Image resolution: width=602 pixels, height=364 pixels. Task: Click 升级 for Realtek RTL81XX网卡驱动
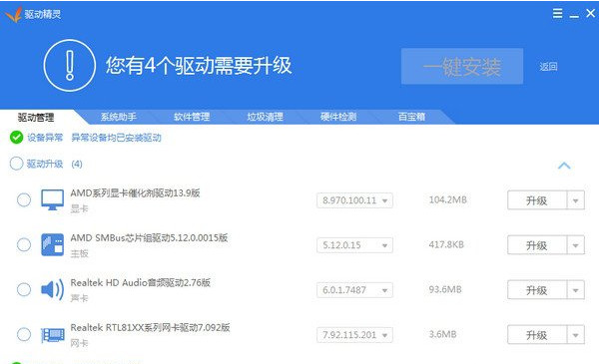(537, 335)
